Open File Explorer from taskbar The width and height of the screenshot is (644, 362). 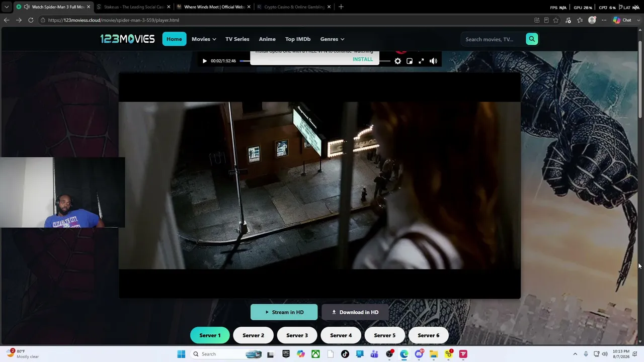[433, 354]
